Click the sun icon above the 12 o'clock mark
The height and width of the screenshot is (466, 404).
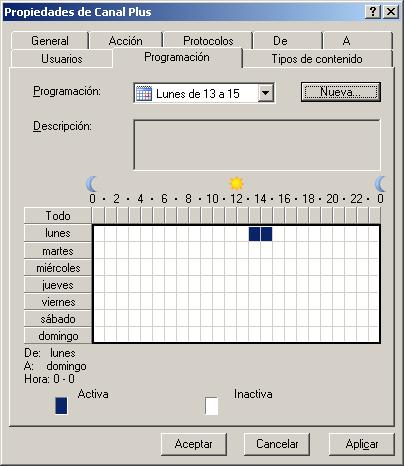coord(236,183)
